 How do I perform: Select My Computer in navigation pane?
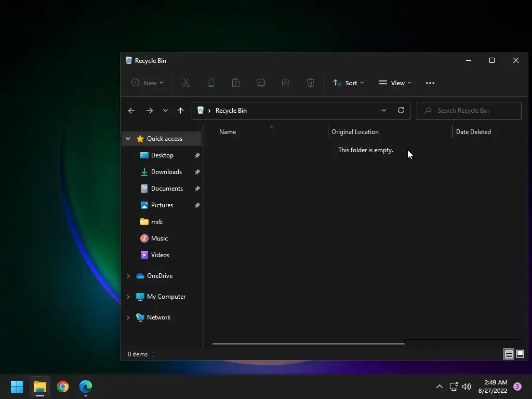(x=166, y=297)
